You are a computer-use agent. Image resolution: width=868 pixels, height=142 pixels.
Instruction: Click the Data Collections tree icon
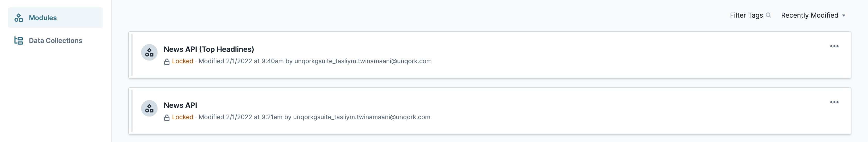tap(19, 41)
